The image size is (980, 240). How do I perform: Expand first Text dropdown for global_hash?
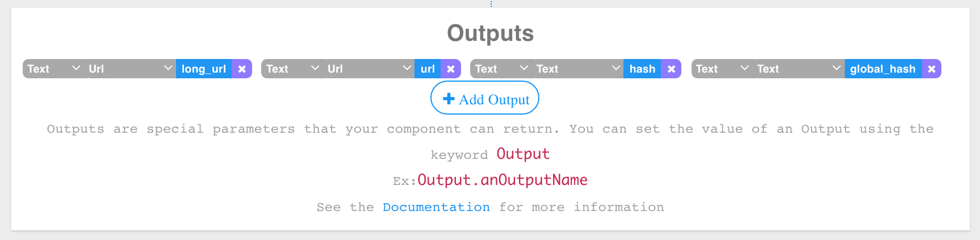724,69
